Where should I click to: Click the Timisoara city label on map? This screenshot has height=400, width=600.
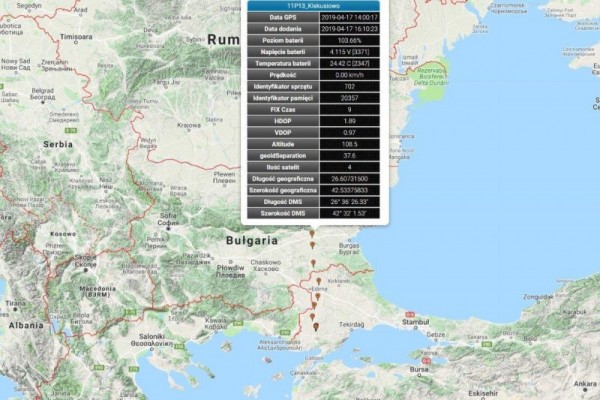(76, 37)
